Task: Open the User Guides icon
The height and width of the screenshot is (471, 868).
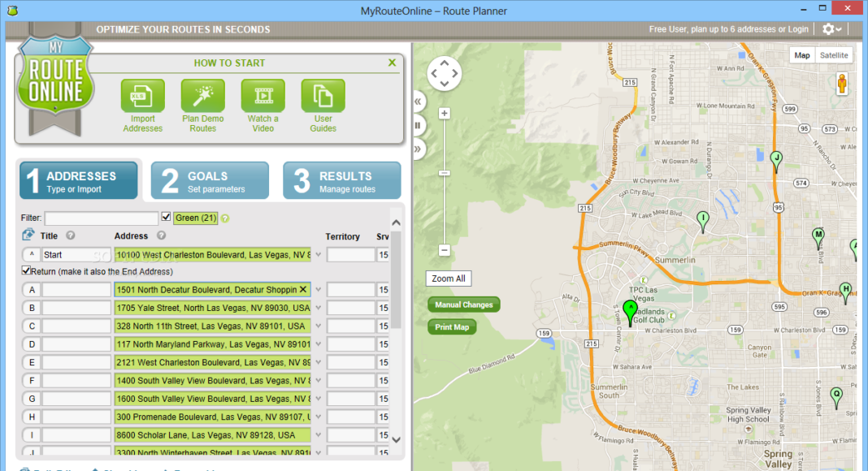Action: click(323, 97)
